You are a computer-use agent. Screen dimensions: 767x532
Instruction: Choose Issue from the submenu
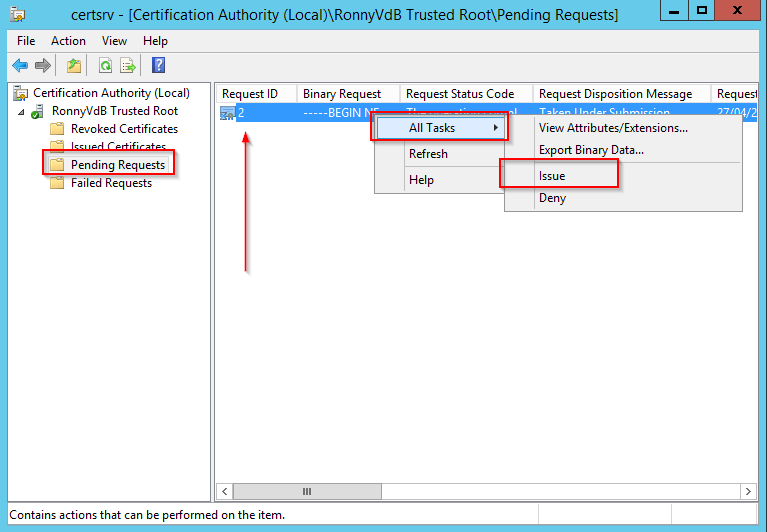point(552,176)
